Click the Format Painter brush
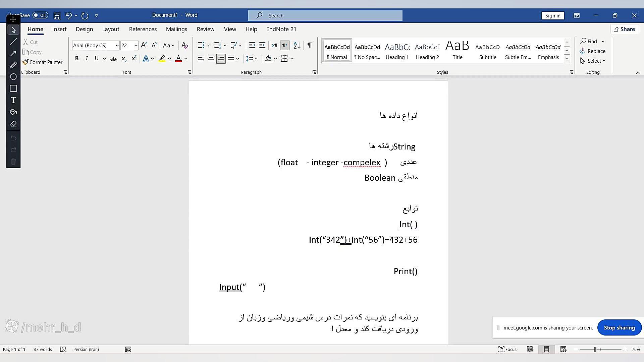Image resolution: width=644 pixels, height=362 pixels. coord(43,62)
